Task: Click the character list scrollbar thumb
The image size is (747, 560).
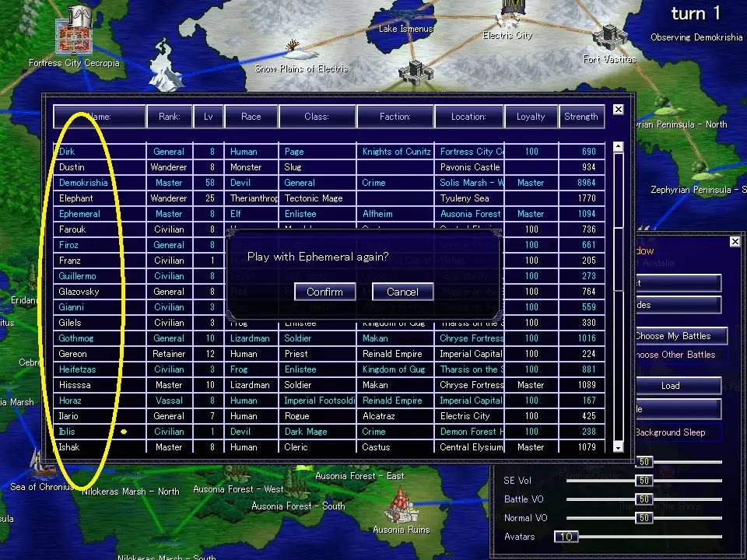Action: coord(619,260)
